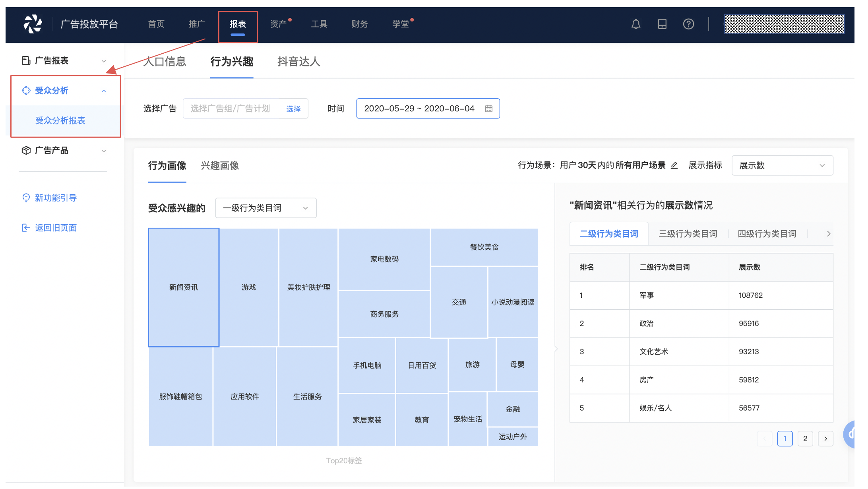Select the 商务服务 treemap block
Screen dimensions: 868x489
384,314
